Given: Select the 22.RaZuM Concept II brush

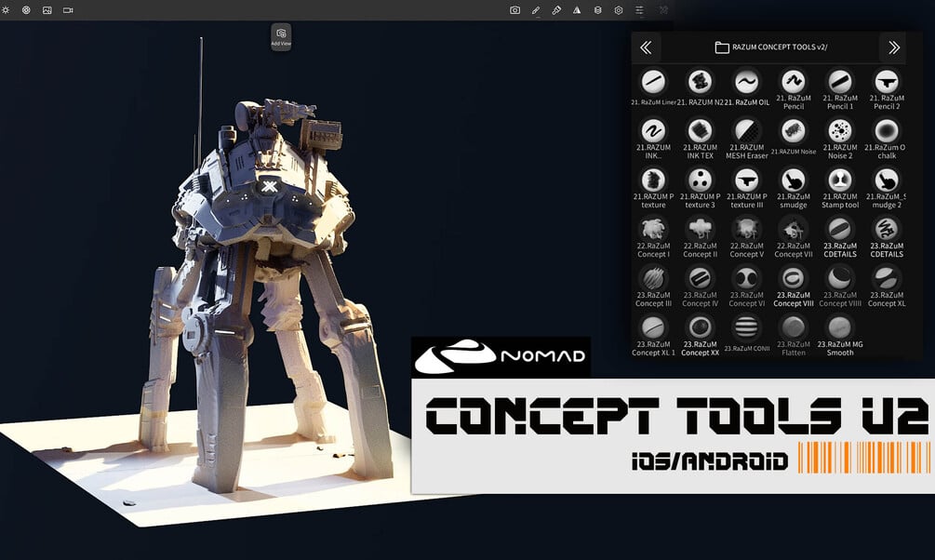Looking at the screenshot, I should click(x=700, y=238).
